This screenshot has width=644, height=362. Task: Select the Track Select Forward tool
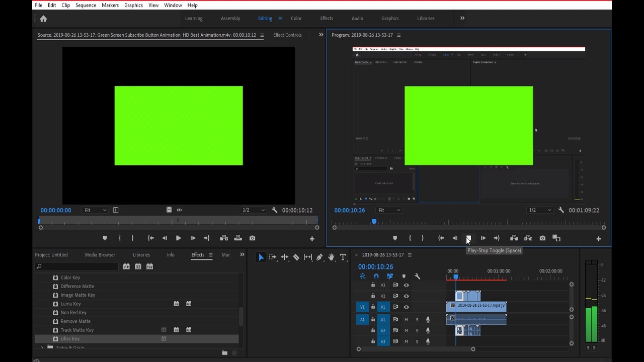273,257
